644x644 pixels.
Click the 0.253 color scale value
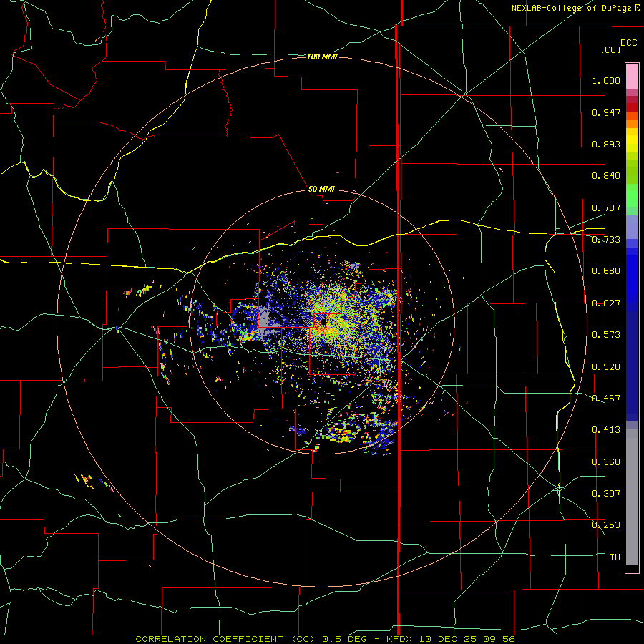pyautogui.click(x=606, y=525)
